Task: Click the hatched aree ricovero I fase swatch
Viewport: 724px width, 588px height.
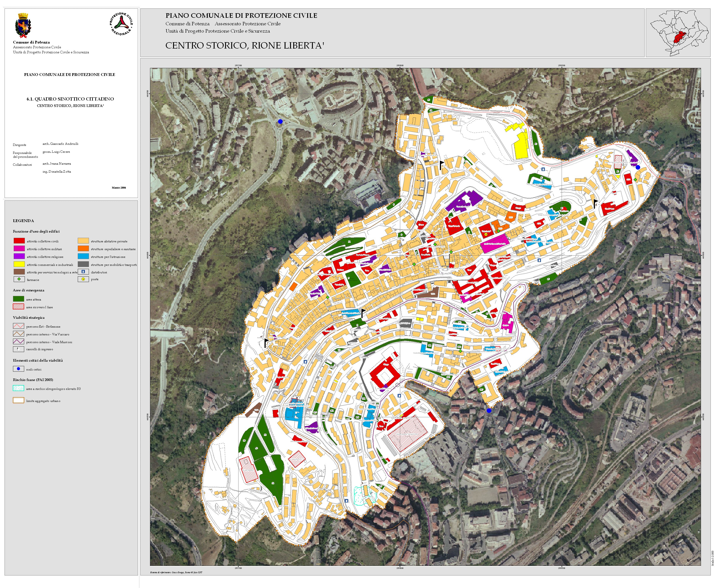Action: click(18, 307)
